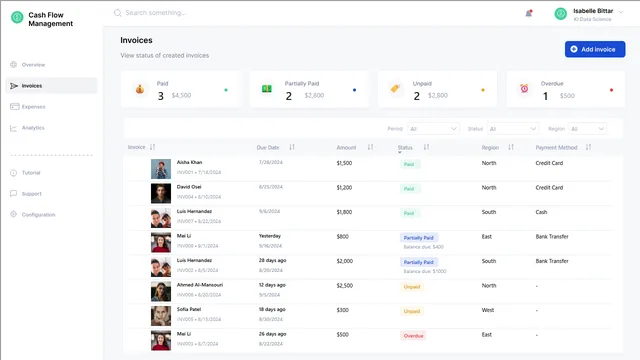Click Sofia Patel's photo thumbnail

point(161,316)
